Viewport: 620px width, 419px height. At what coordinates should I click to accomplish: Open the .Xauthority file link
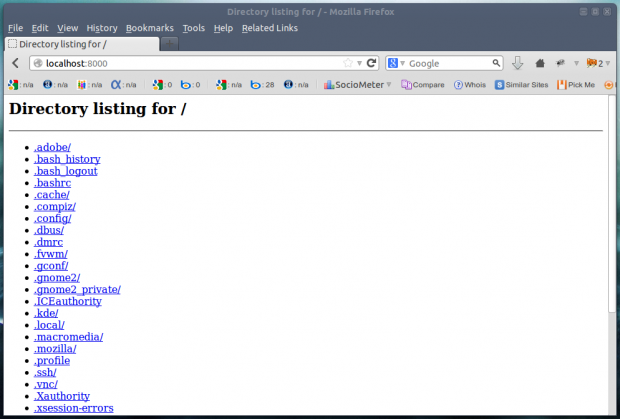click(x=62, y=396)
